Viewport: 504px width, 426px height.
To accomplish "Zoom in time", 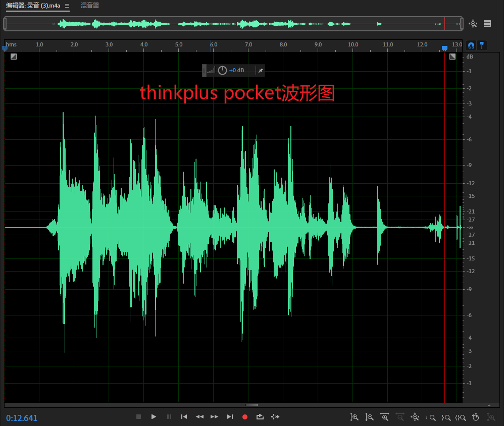I will point(384,417).
